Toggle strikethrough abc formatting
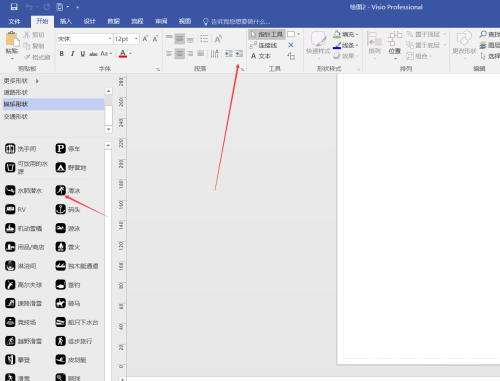 point(93,54)
